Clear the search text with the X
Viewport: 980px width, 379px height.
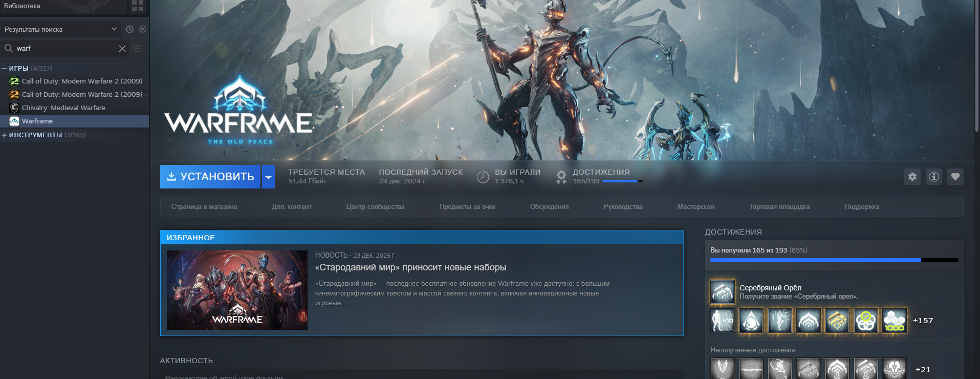tap(122, 49)
